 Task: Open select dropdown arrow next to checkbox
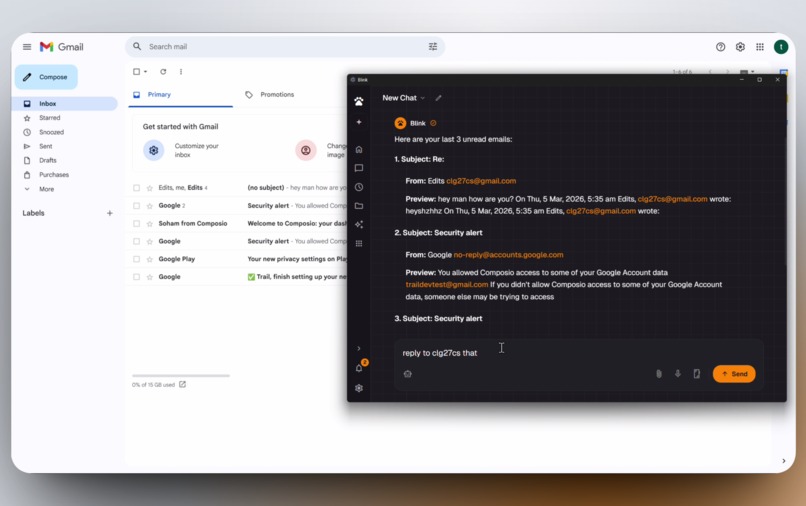pos(145,71)
